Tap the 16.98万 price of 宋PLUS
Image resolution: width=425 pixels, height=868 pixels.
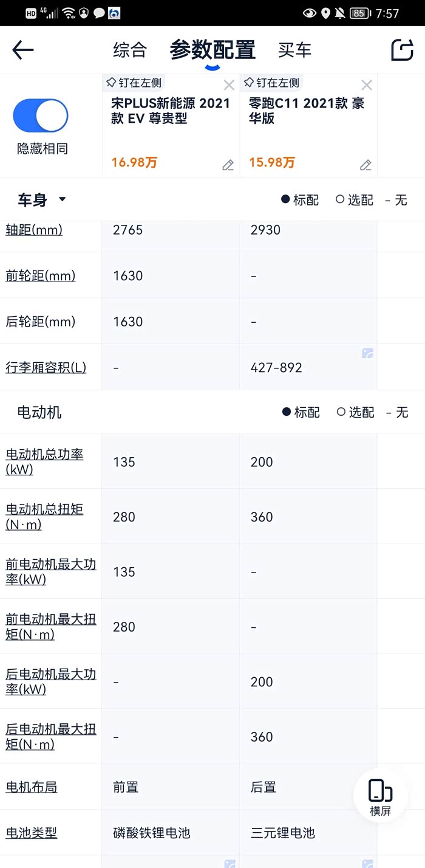point(134,162)
